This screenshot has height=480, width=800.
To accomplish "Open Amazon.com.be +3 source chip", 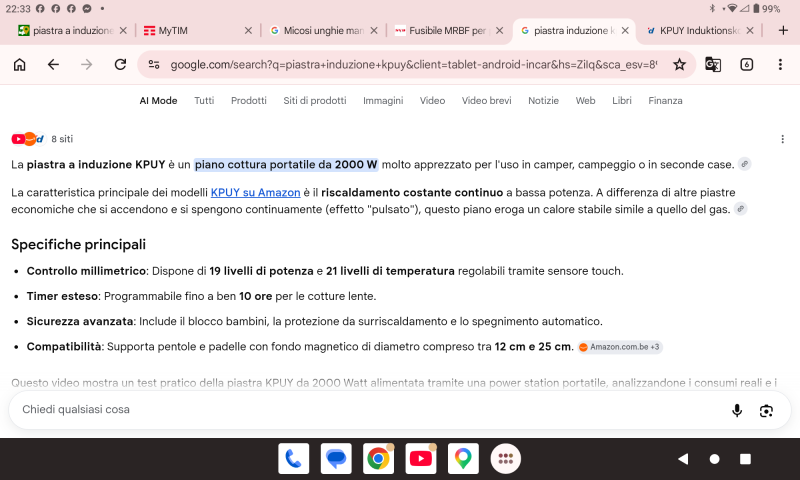I will pos(620,347).
